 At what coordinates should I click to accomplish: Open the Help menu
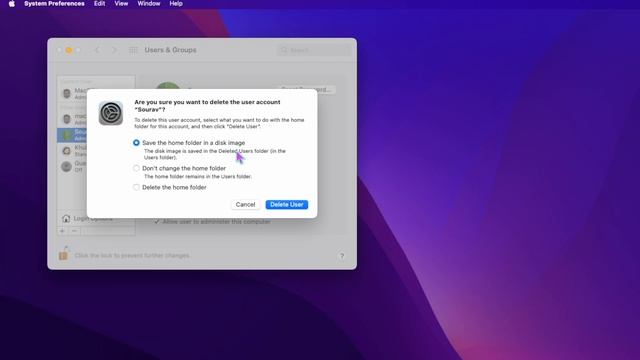pos(176,4)
